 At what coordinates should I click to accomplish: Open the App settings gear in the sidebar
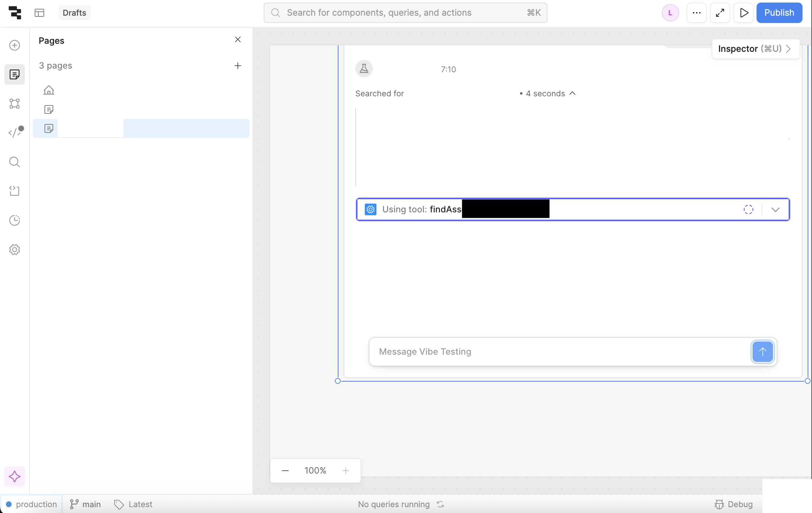(15, 250)
